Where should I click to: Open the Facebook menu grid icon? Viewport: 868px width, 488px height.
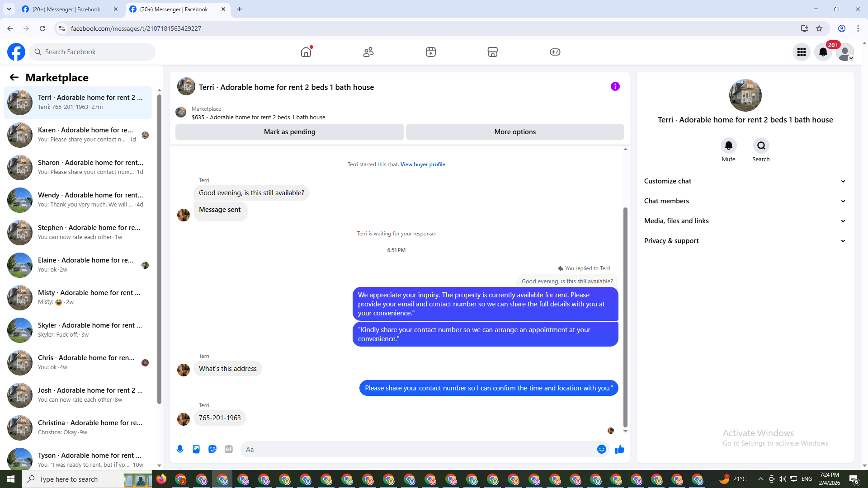(x=801, y=52)
